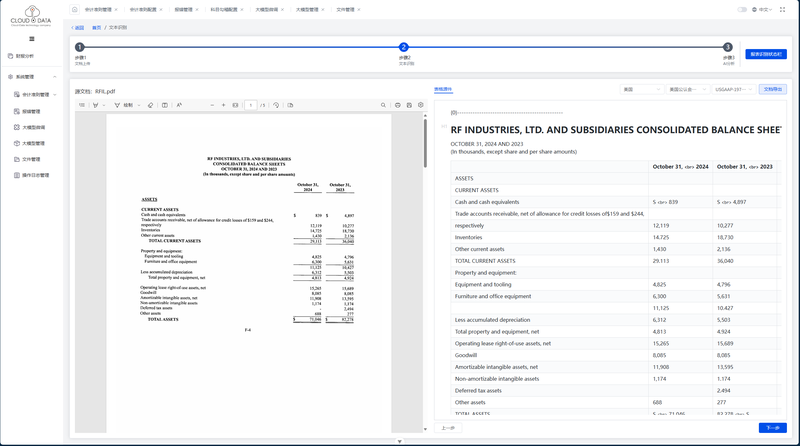Click the step 3 progress marker
Screen dimensions: 800x446
point(728,47)
